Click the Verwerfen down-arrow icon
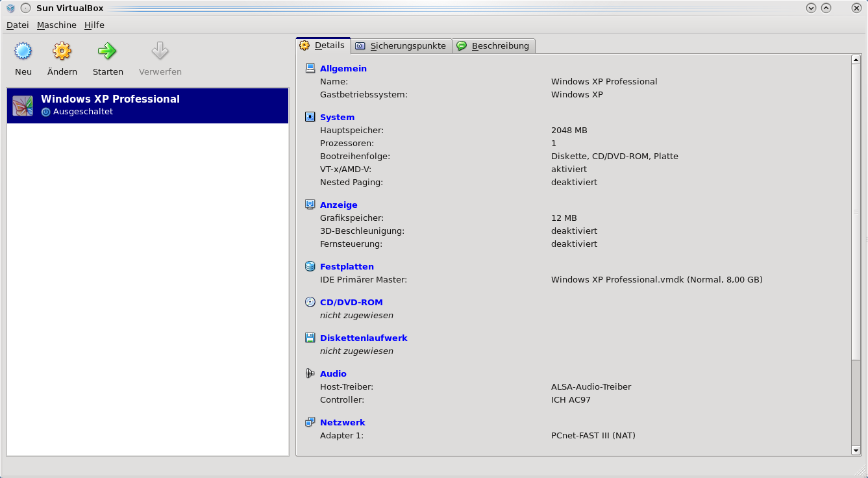The height and width of the screenshot is (478, 868). point(160,51)
